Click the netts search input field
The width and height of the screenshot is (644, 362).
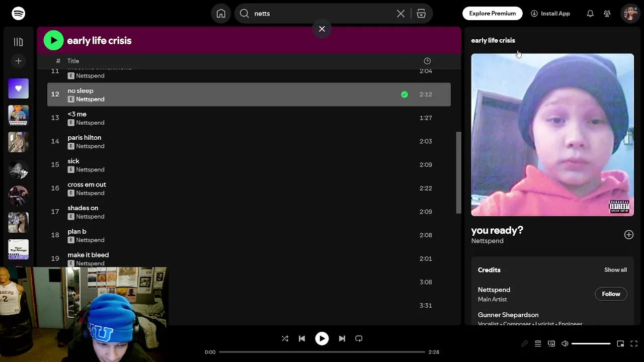click(x=322, y=14)
